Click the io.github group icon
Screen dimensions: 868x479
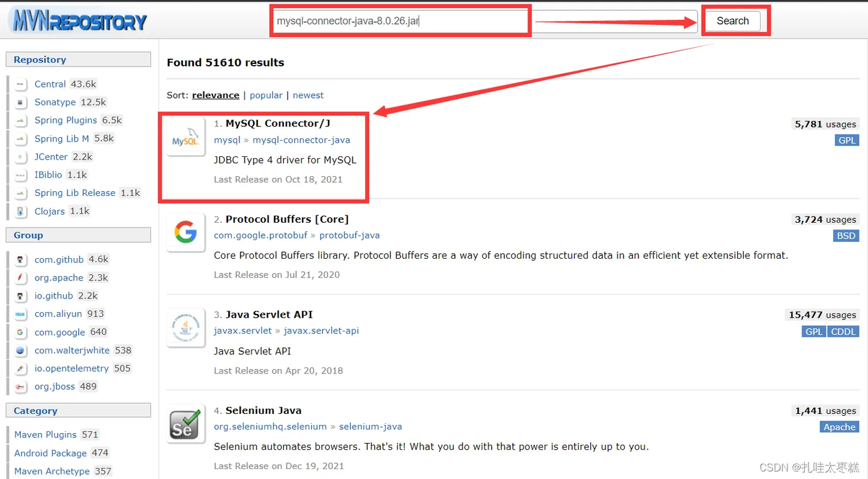[x=21, y=296]
